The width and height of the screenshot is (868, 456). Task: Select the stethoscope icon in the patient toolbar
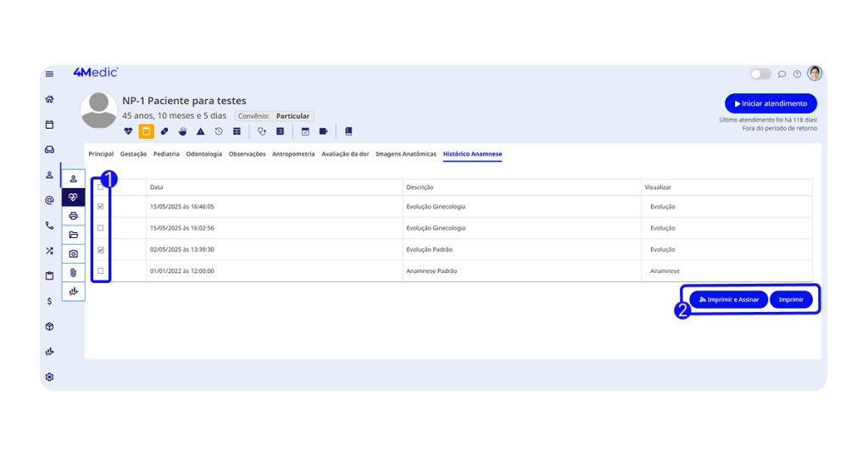click(x=262, y=131)
